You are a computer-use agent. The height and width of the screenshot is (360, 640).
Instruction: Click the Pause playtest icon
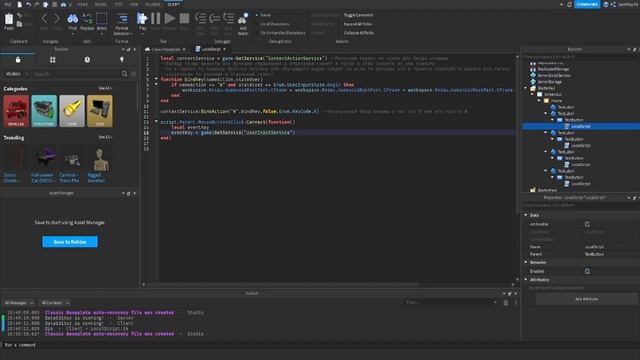[x=156, y=18]
